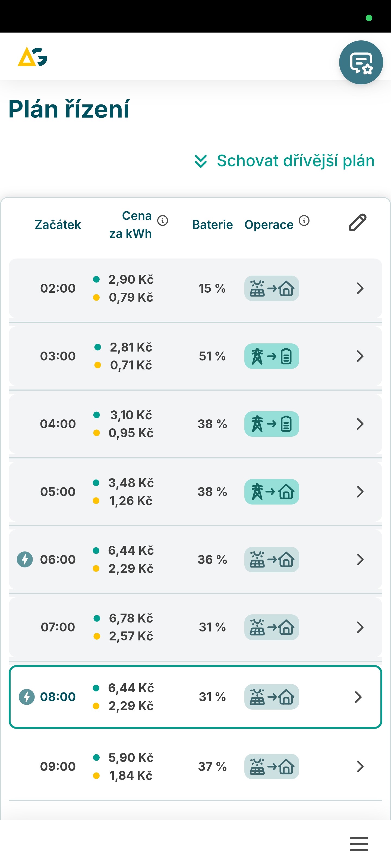Open the hamburger menu
Image resolution: width=391 pixels, height=868 pixels.
click(359, 844)
